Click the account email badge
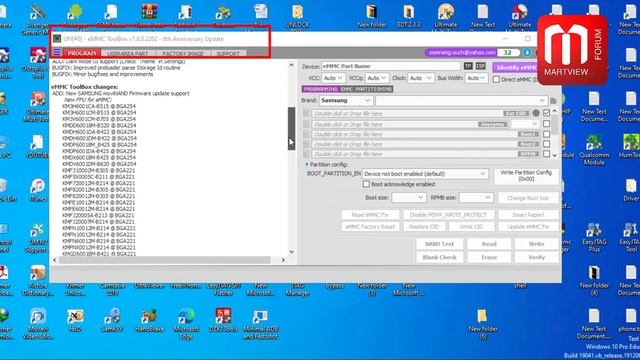The height and width of the screenshot is (360, 640). point(462,53)
